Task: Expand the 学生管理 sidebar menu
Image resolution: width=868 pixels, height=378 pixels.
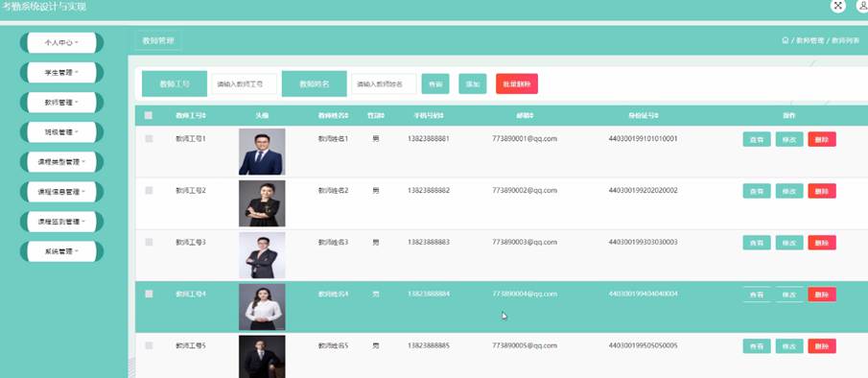Action: coord(61,73)
